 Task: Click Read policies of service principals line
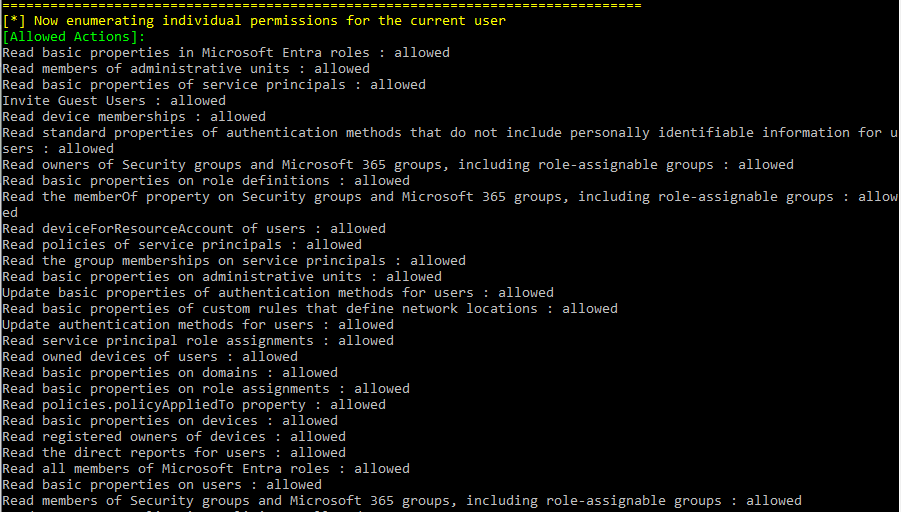tap(182, 245)
